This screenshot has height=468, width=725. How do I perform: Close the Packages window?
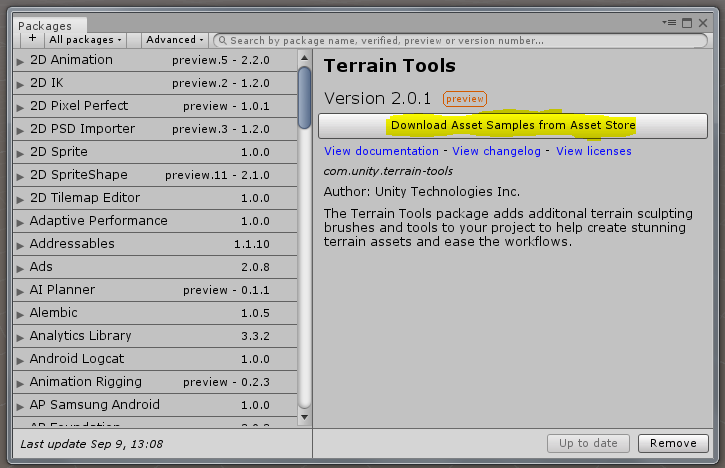tap(703, 23)
